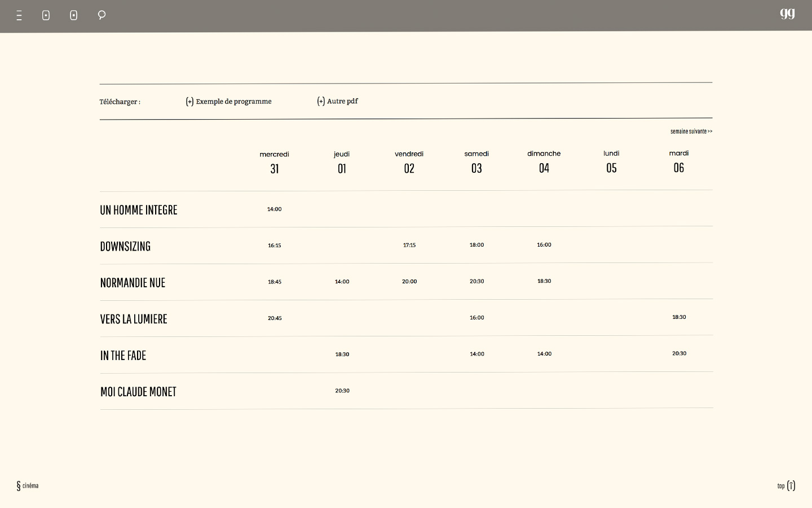Open the MOI CLAUDE MONET film title
The image size is (812, 508).
[138, 392]
